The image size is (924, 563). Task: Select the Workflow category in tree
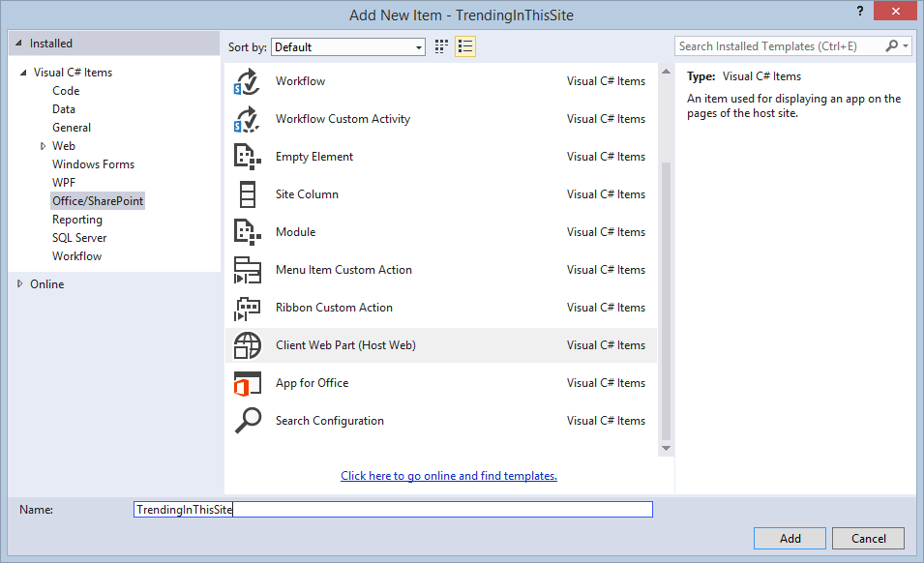pyautogui.click(x=76, y=256)
